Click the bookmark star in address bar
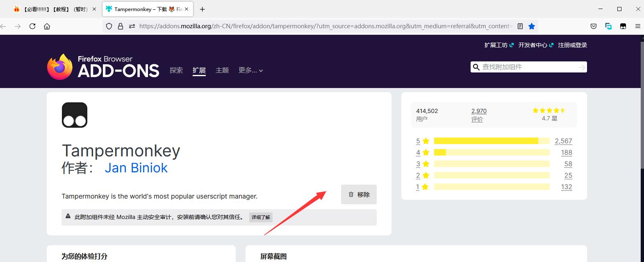This screenshot has width=644, height=262. [x=532, y=26]
